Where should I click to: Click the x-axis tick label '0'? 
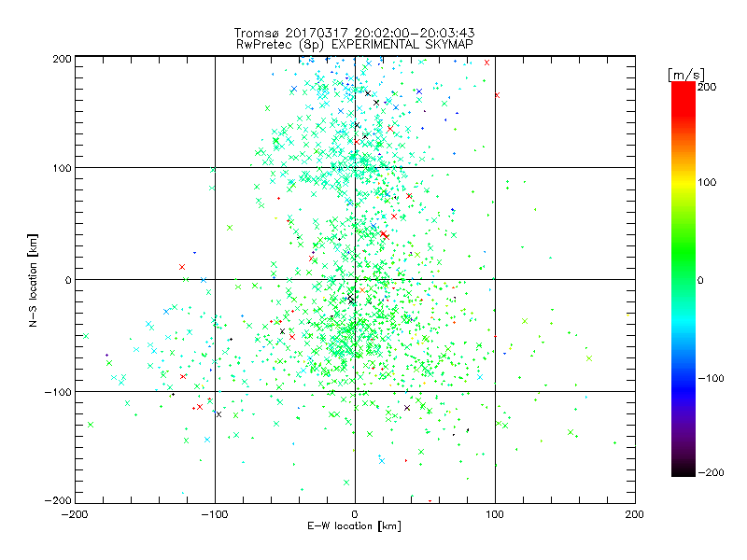(x=355, y=514)
